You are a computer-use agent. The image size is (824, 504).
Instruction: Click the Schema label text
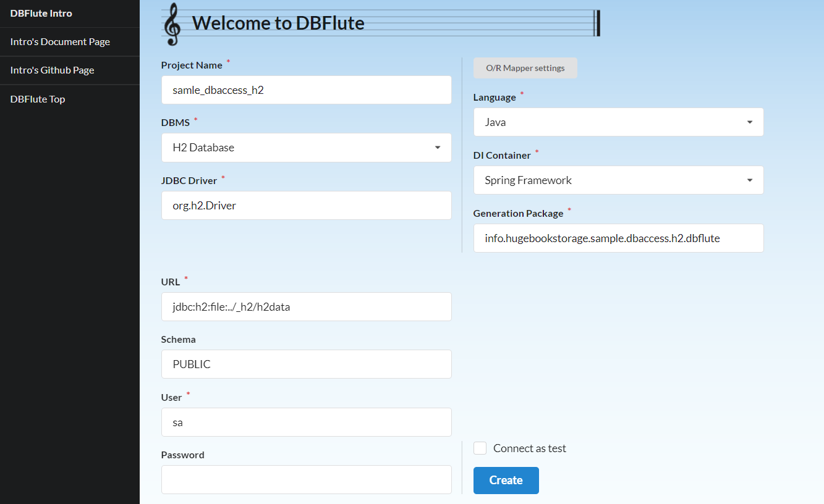tap(179, 340)
